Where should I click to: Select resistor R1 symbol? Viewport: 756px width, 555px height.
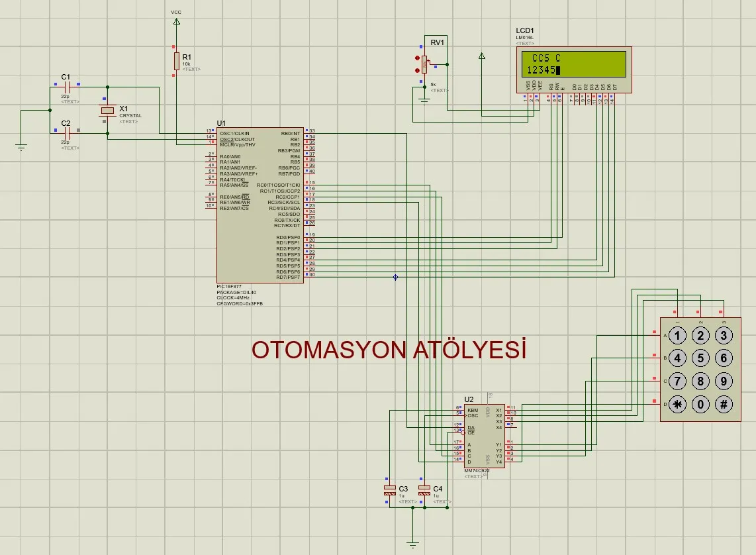tap(177, 61)
